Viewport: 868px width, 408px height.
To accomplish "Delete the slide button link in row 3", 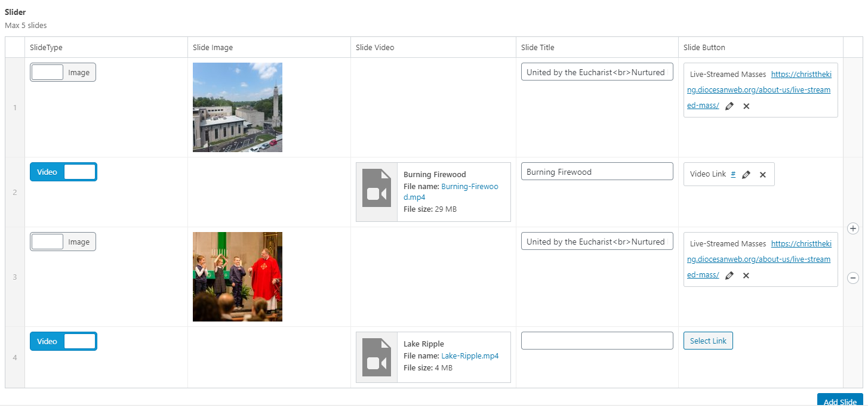I will (746, 276).
